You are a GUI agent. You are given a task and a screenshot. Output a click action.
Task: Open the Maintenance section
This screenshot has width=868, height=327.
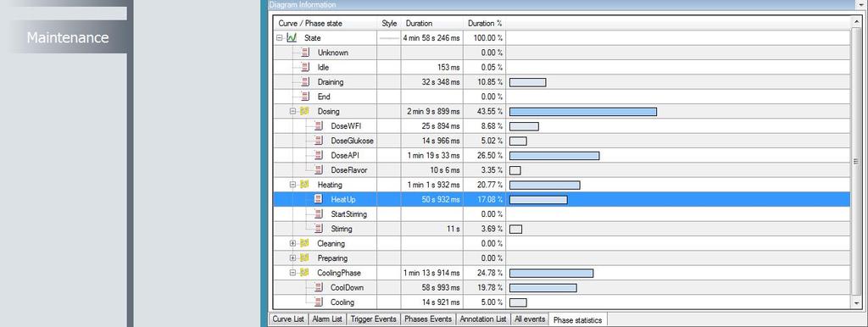tap(68, 37)
